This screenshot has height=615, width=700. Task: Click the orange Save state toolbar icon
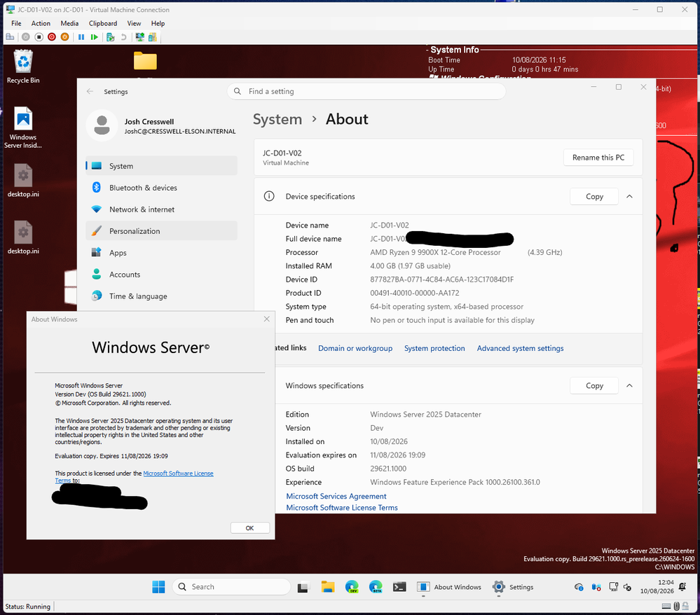64,37
